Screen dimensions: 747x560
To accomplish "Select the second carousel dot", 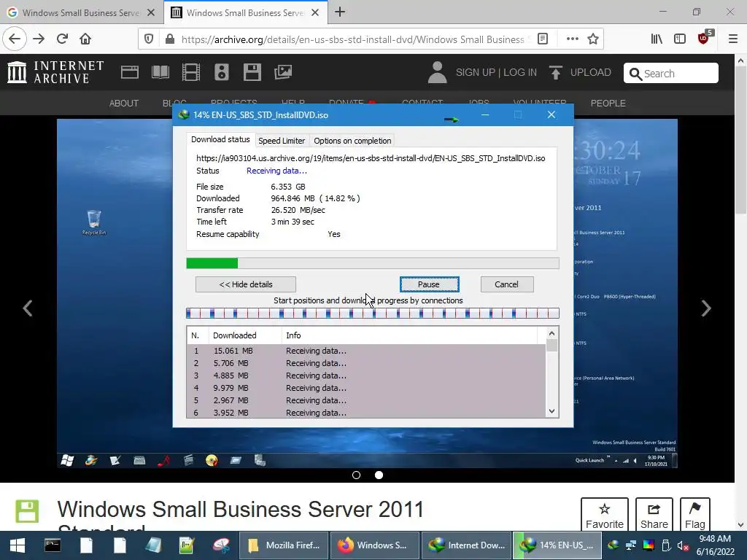I will click(379, 475).
